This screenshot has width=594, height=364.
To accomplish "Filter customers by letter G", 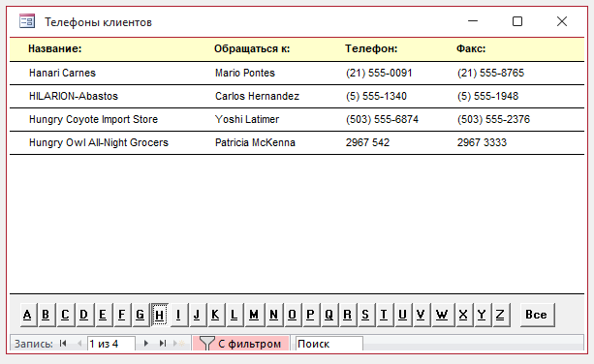I will [141, 315].
